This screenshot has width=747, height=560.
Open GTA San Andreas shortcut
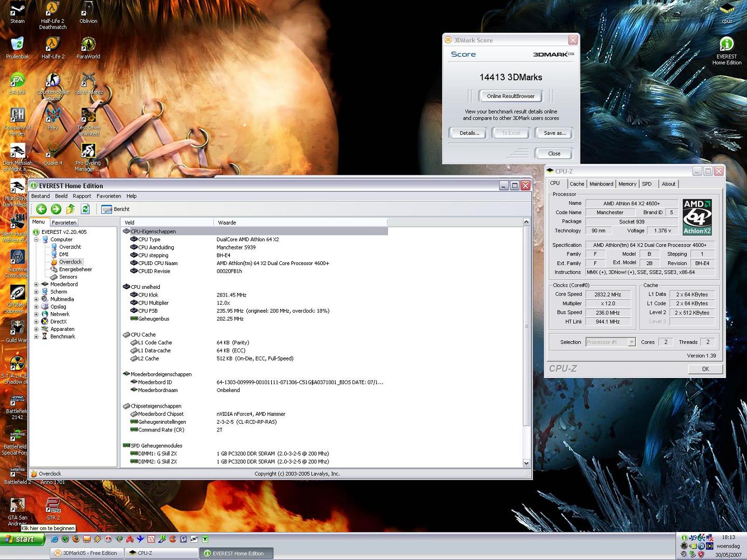(x=18, y=512)
